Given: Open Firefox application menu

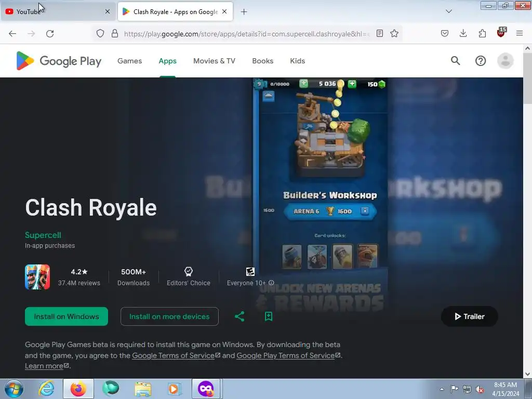Looking at the screenshot, I should [520, 33].
